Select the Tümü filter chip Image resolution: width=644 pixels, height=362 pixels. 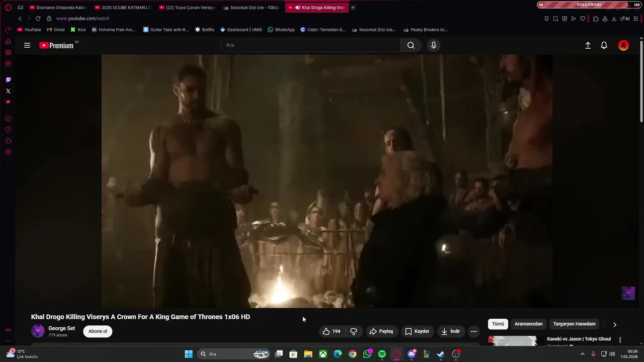498,324
